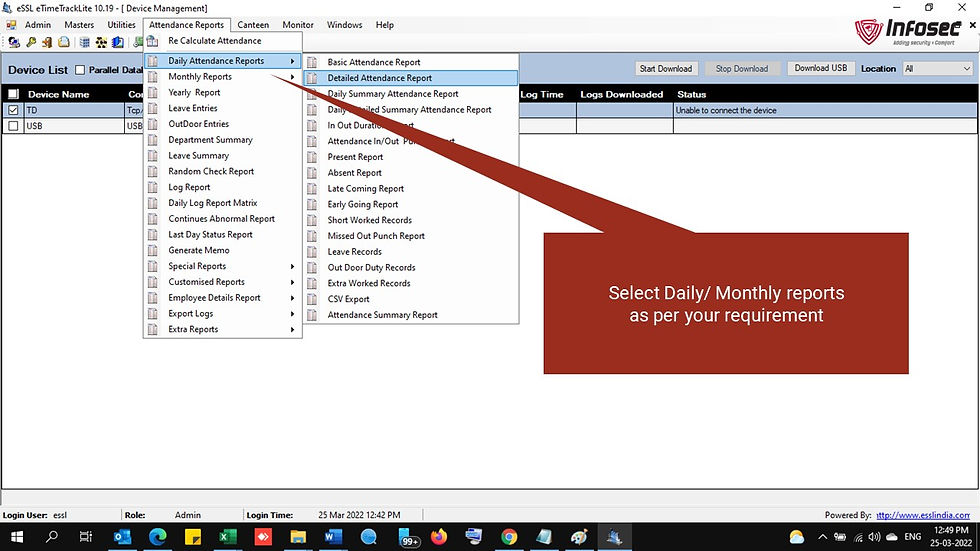The height and width of the screenshot is (551, 980).
Task: Click the Download USB button
Action: 821,68
